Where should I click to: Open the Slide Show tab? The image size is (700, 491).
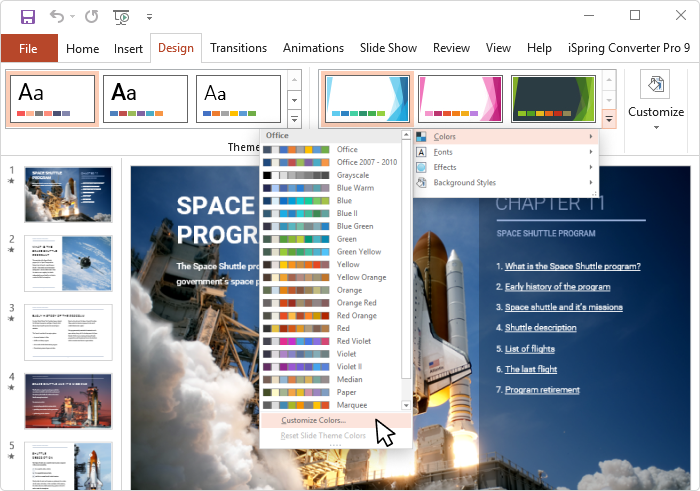pos(388,48)
